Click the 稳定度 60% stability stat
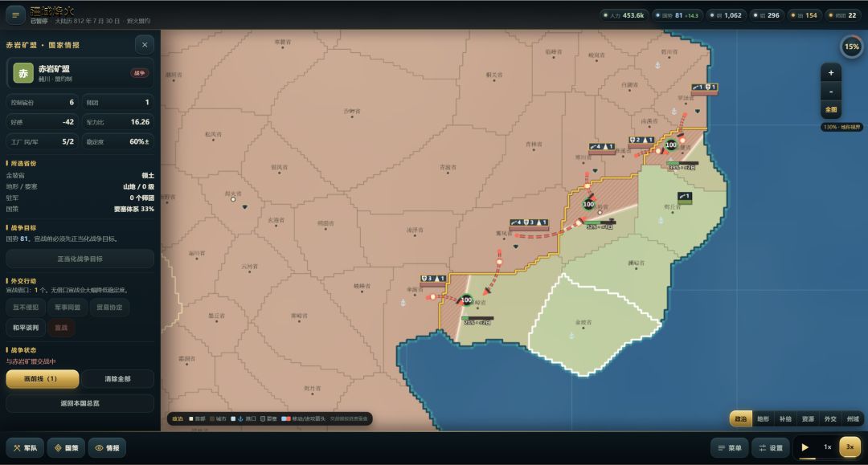The image size is (868, 465). [118, 141]
